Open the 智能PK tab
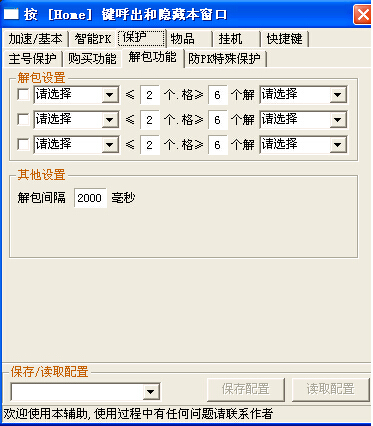 coord(93,39)
